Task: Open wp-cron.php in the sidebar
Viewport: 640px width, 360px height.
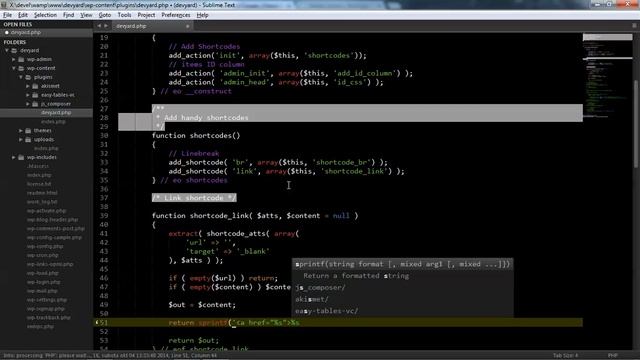Action: pos(43,256)
